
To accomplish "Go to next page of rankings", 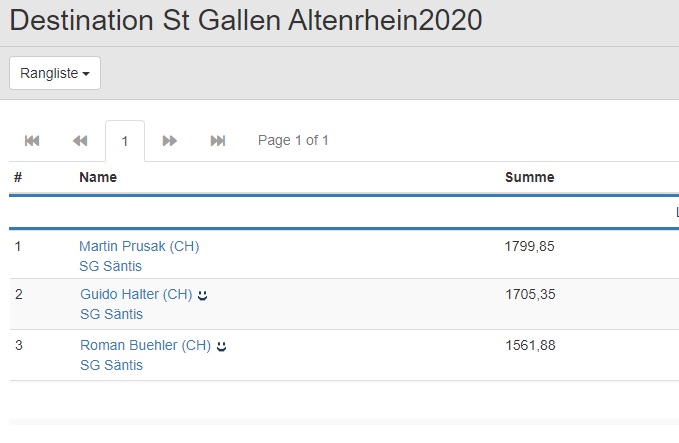I will tap(170, 141).
